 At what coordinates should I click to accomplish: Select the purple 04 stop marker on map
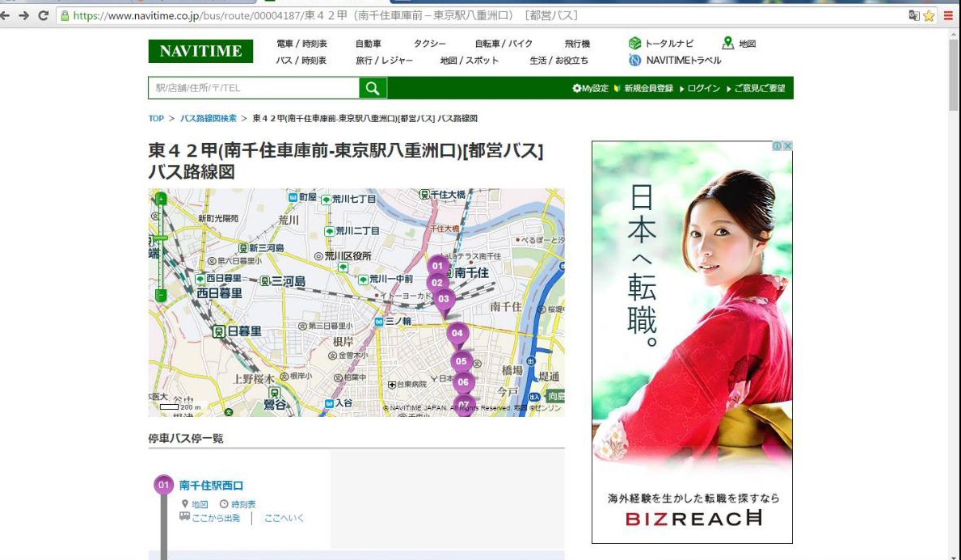(x=457, y=335)
